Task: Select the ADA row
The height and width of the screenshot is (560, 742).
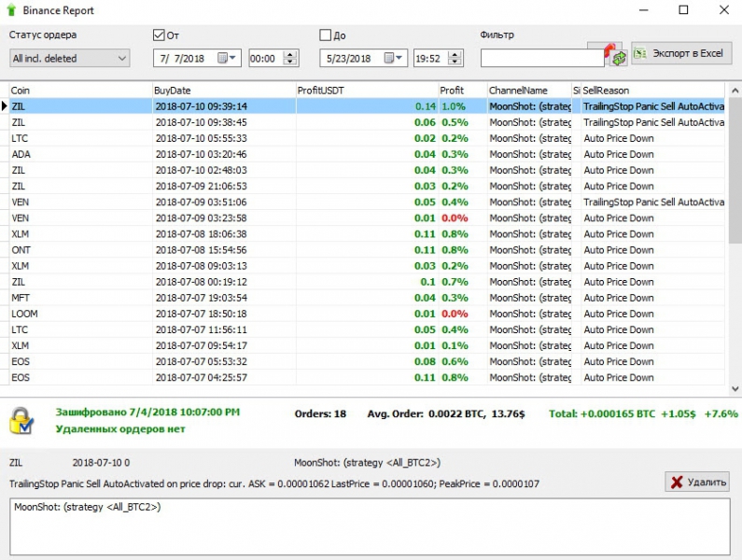Action: (x=367, y=154)
